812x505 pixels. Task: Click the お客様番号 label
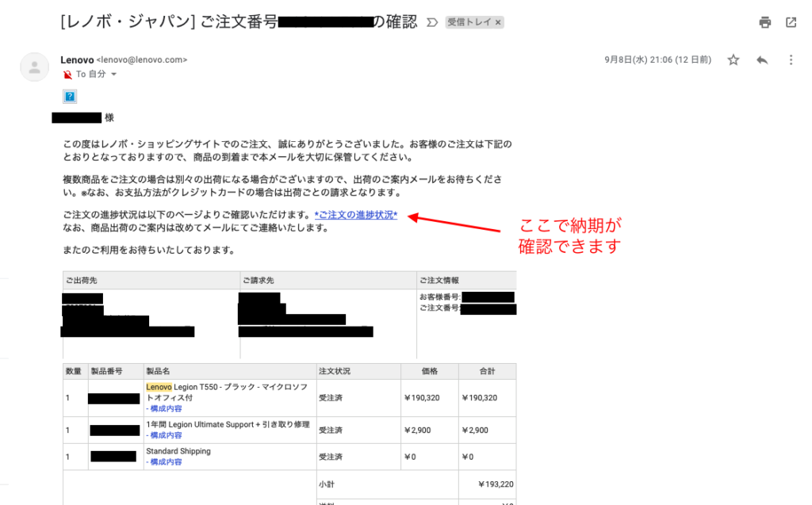[440, 296]
